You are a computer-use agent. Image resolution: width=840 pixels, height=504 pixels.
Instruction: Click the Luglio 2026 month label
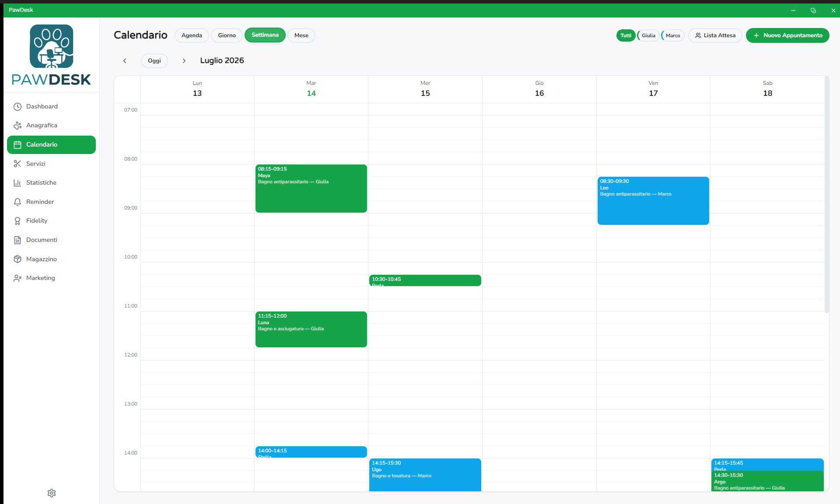(x=222, y=60)
